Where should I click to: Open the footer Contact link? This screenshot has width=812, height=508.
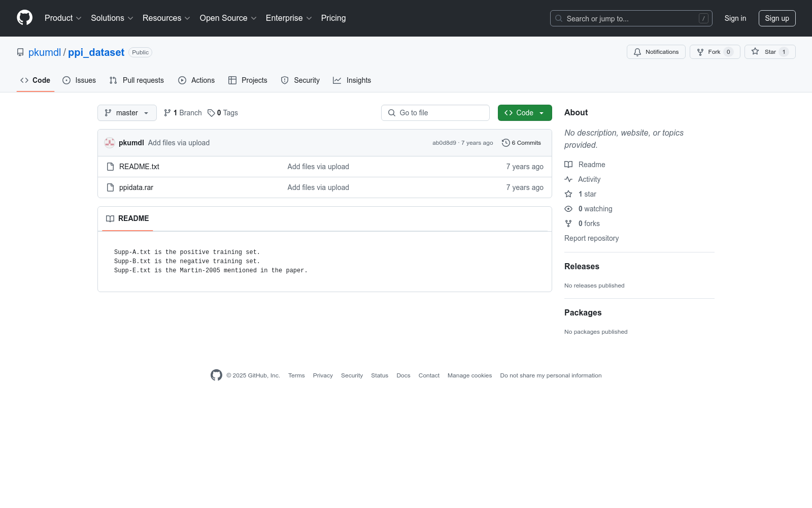(429, 375)
